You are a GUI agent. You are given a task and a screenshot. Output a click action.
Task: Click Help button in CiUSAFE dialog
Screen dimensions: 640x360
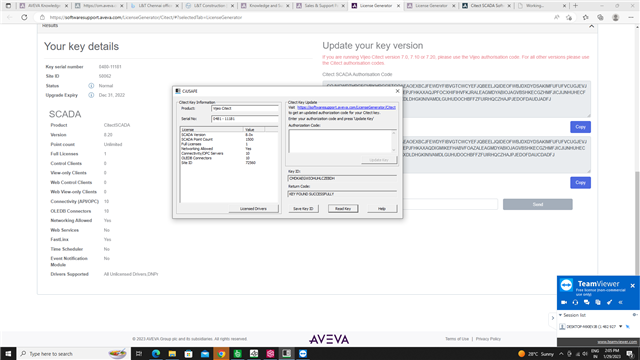[x=382, y=209]
